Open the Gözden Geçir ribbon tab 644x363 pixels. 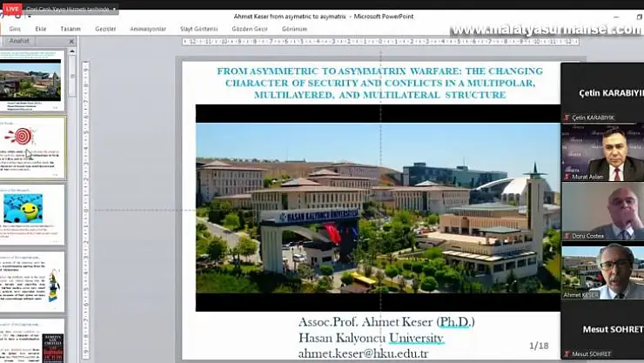pyautogui.click(x=250, y=29)
